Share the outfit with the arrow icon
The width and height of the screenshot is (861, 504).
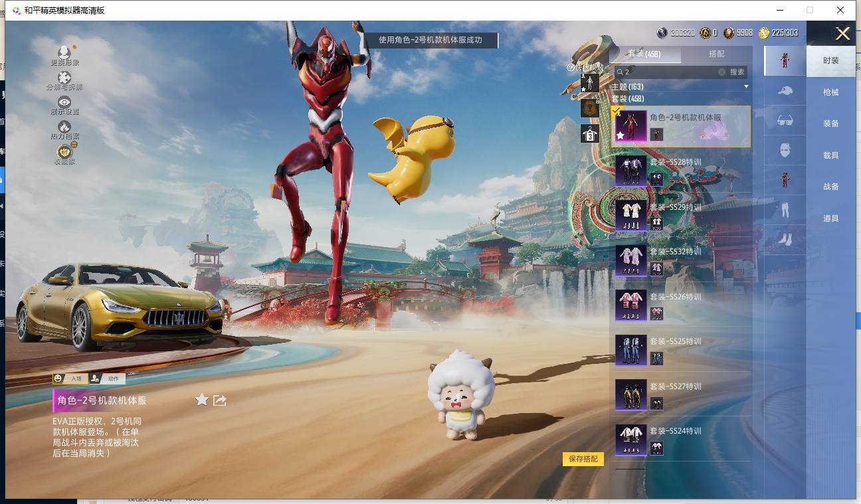click(220, 400)
